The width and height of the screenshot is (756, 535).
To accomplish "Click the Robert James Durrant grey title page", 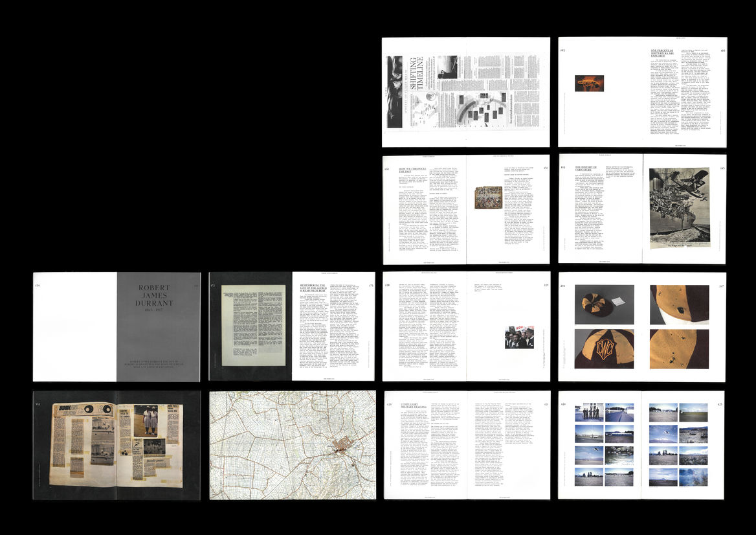I will [x=159, y=326].
